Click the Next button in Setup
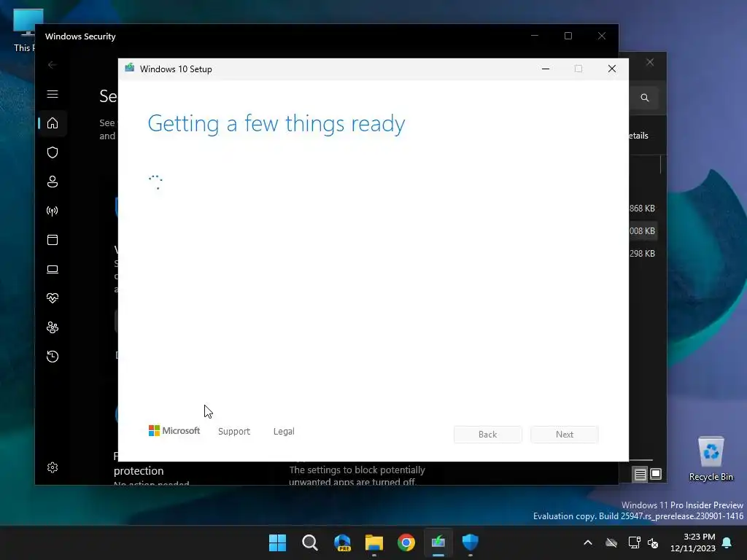Screen dimensions: 747x560 pyautogui.click(x=565, y=435)
